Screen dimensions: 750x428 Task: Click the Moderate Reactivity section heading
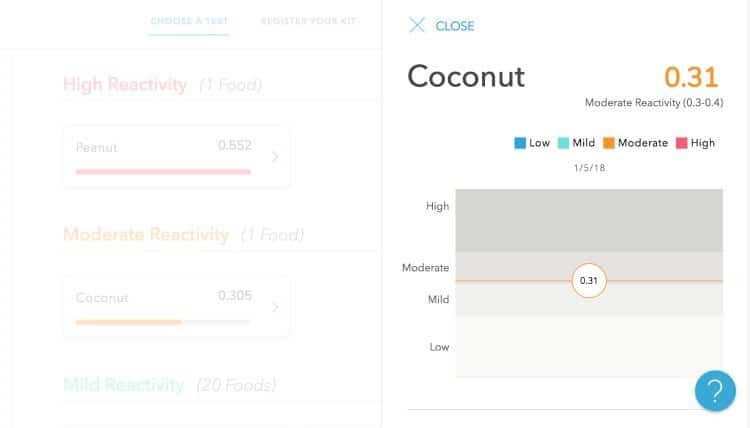pos(146,235)
